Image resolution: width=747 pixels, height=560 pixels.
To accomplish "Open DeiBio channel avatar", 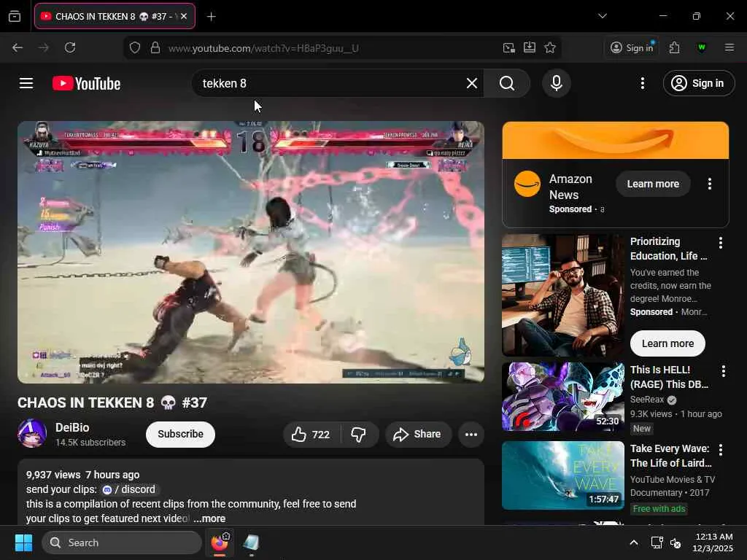I will [x=32, y=433].
